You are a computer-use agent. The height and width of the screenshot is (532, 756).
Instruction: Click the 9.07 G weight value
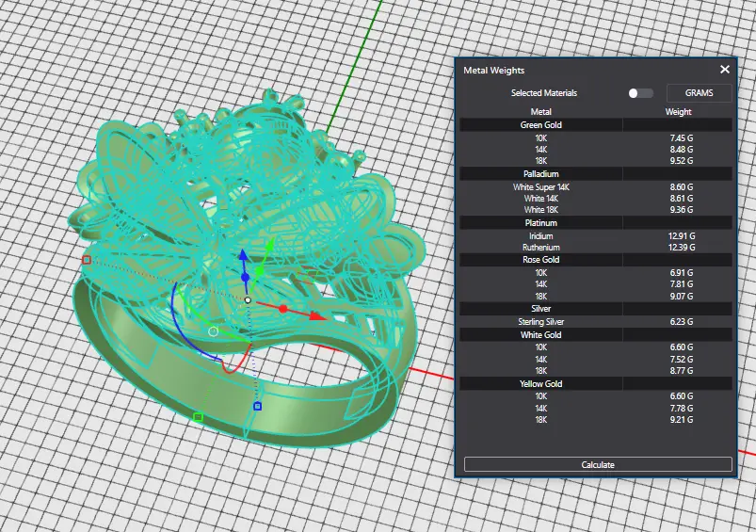click(x=681, y=297)
